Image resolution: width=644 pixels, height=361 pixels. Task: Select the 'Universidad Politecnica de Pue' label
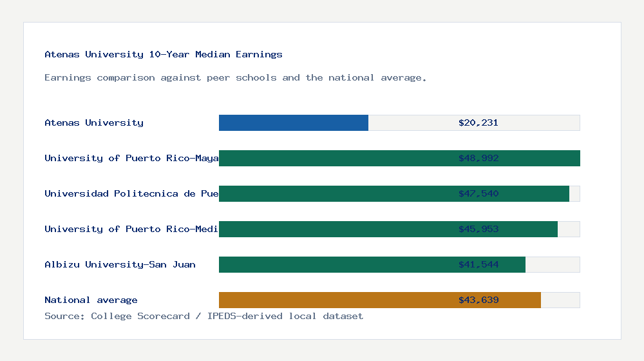131,193
